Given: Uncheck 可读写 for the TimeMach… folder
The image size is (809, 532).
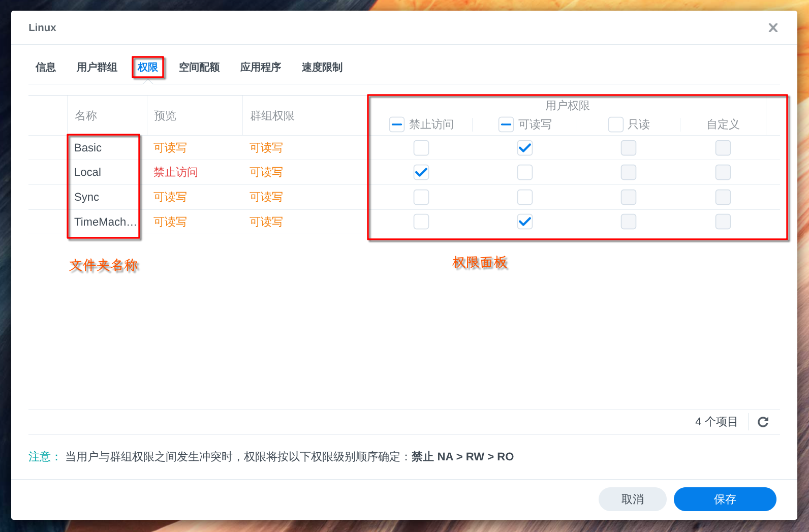Looking at the screenshot, I should (x=525, y=222).
